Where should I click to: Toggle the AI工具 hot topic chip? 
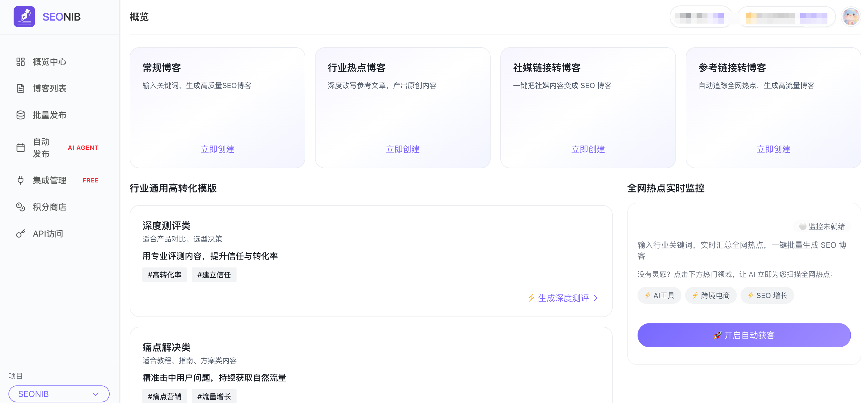(659, 295)
